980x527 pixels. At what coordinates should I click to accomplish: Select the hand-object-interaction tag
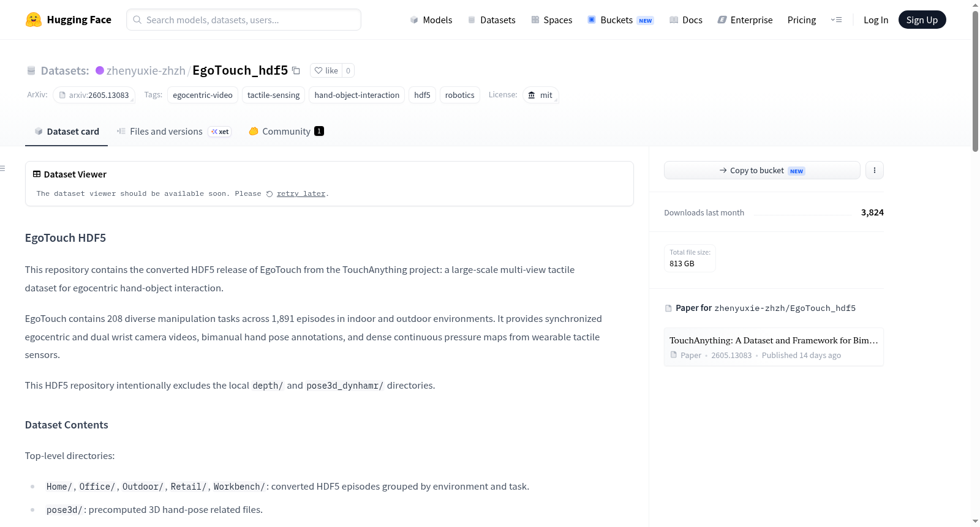point(357,95)
